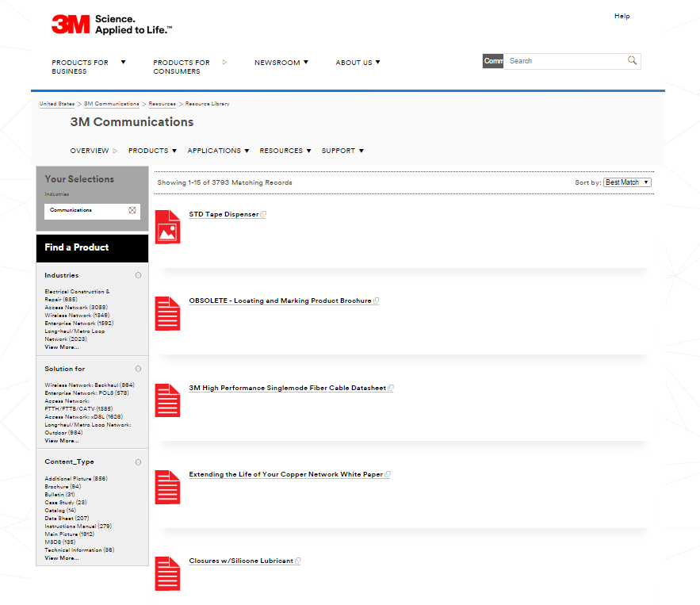Click the document icon for Closures w/Silicone Lubricant

(167, 572)
